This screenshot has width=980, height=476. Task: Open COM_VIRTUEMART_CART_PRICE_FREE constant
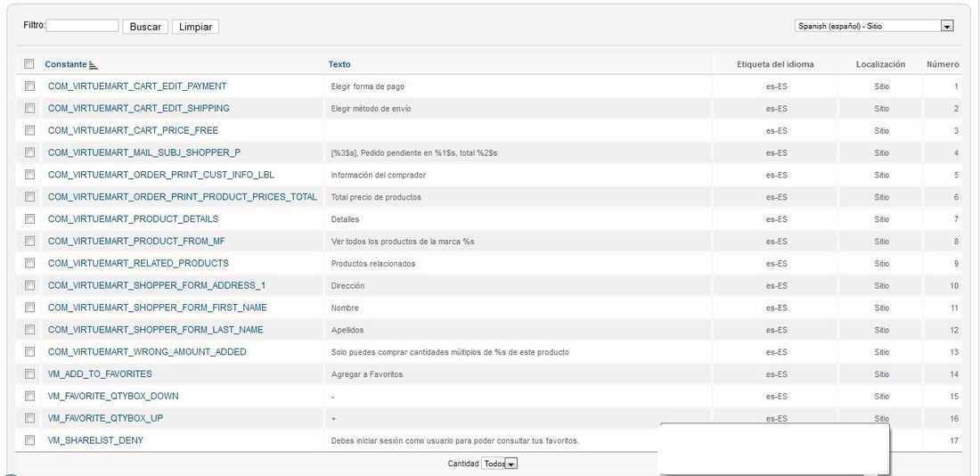pos(133,131)
